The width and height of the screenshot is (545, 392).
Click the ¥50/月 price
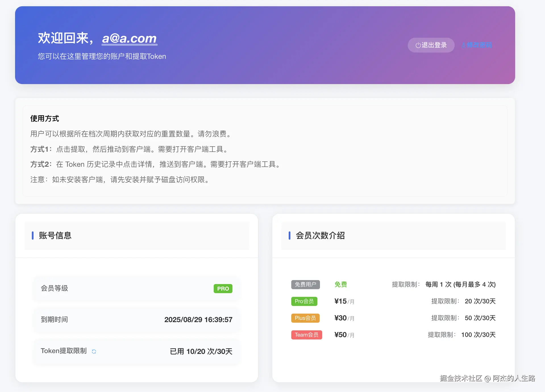[344, 335]
